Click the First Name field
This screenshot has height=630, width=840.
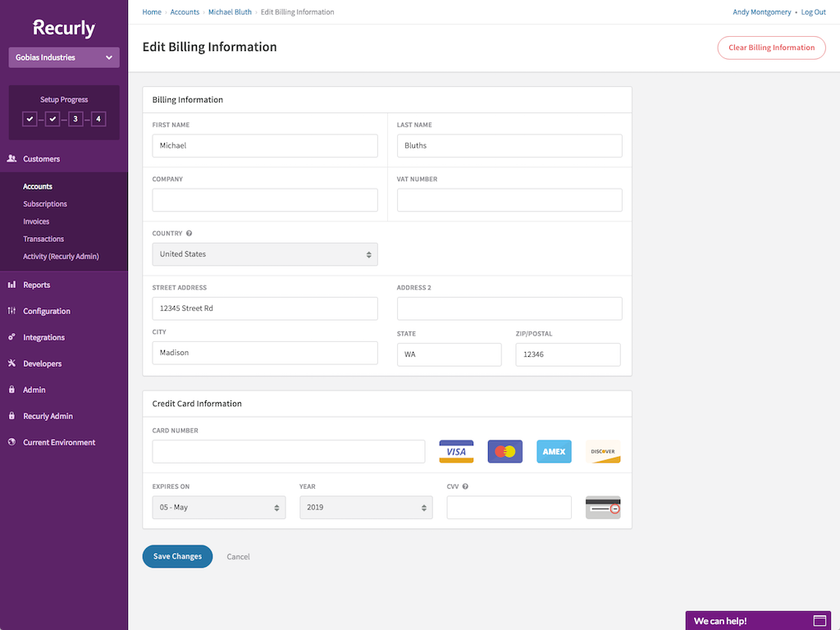coord(265,145)
